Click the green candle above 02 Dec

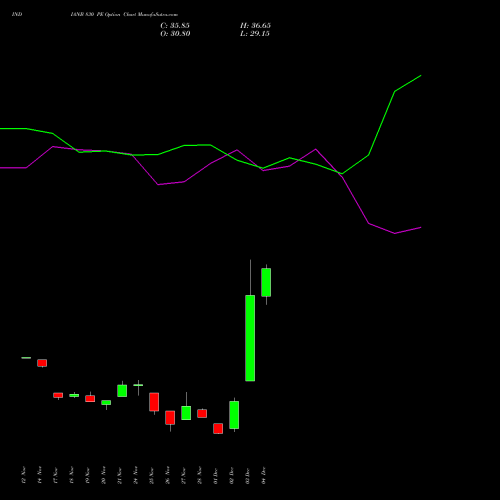(x=234, y=415)
